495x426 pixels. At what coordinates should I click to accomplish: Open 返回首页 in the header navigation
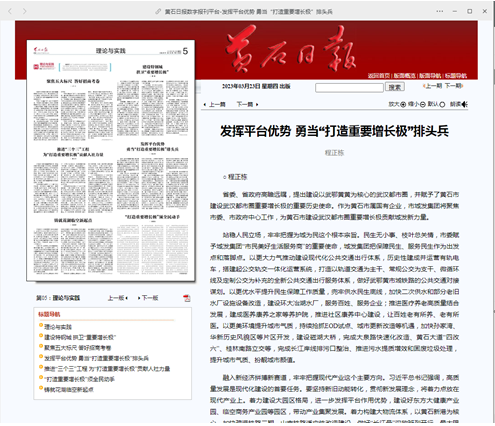point(379,76)
